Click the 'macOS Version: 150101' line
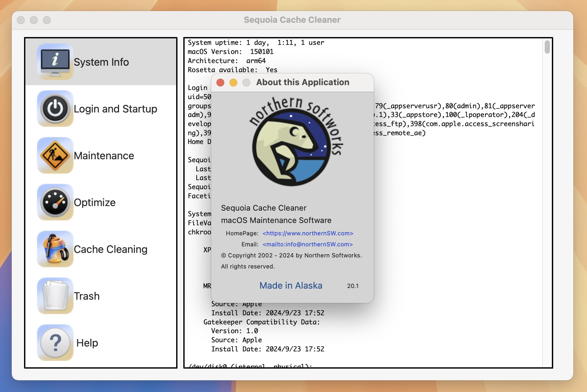The image size is (587, 392). click(x=231, y=52)
